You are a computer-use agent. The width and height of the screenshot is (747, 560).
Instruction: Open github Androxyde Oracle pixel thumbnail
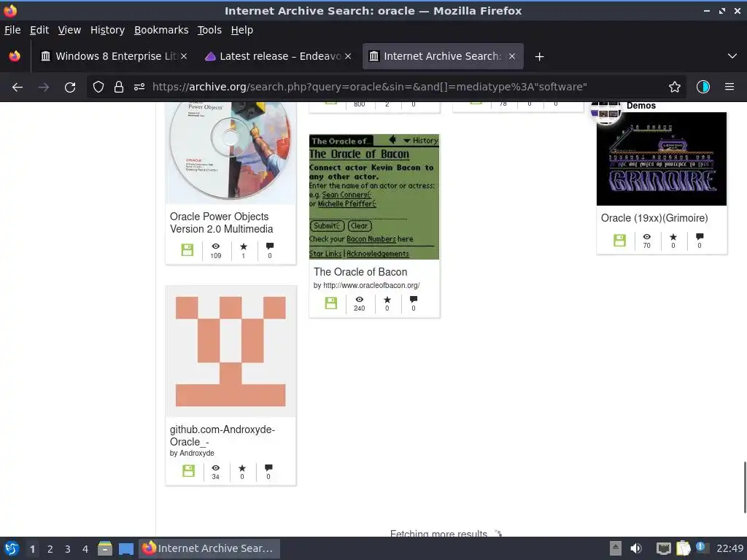(231, 351)
